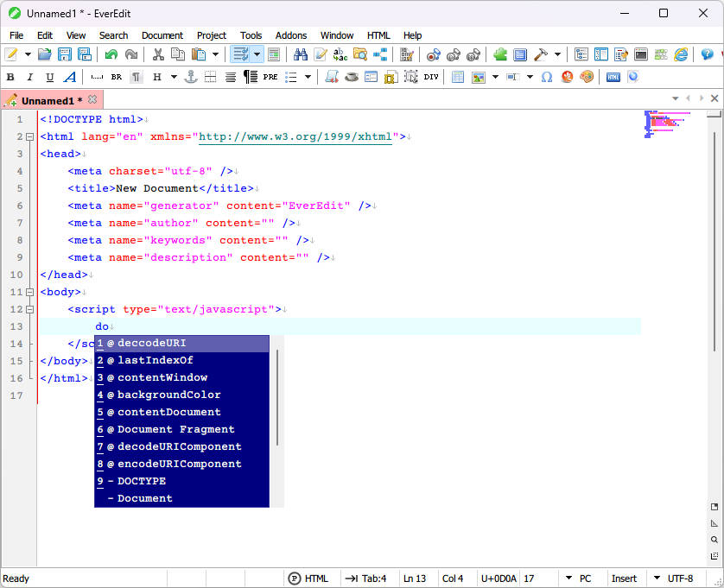Save the document with the floppy icon
The height and width of the screenshot is (588, 724).
tap(64, 54)
